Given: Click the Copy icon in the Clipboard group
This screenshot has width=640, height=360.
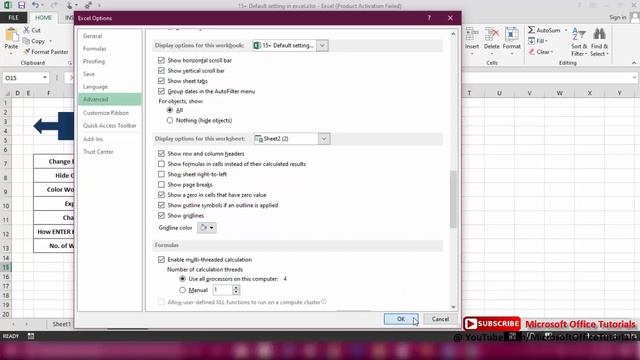Looking at the screenshot, I should [x=27, y=41].
